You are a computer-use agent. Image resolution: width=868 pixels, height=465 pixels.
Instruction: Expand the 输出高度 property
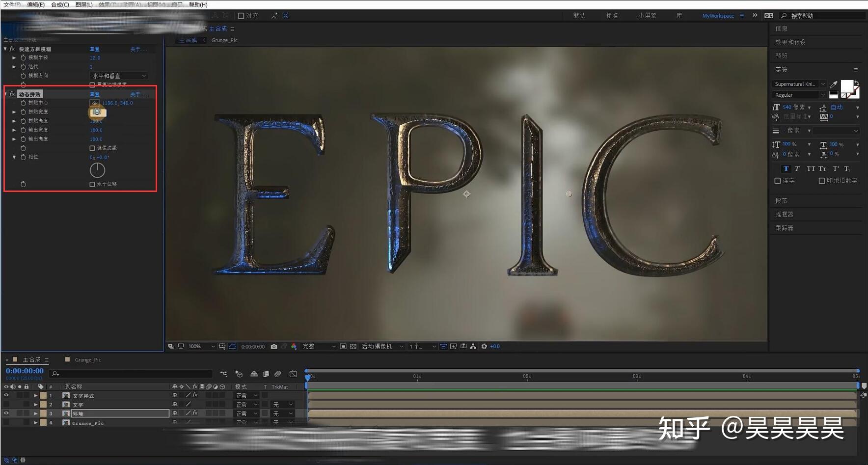point(14,139)
